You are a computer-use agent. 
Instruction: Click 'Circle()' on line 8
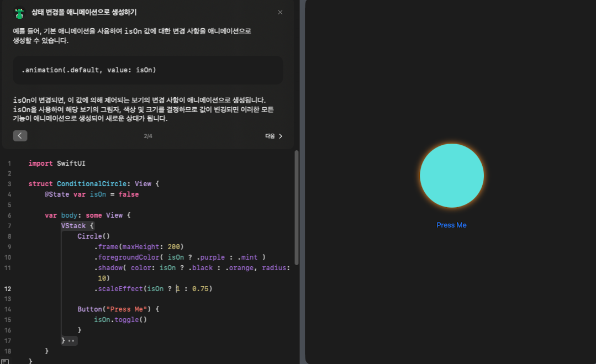pyautogui.click(x=93, y=236)
